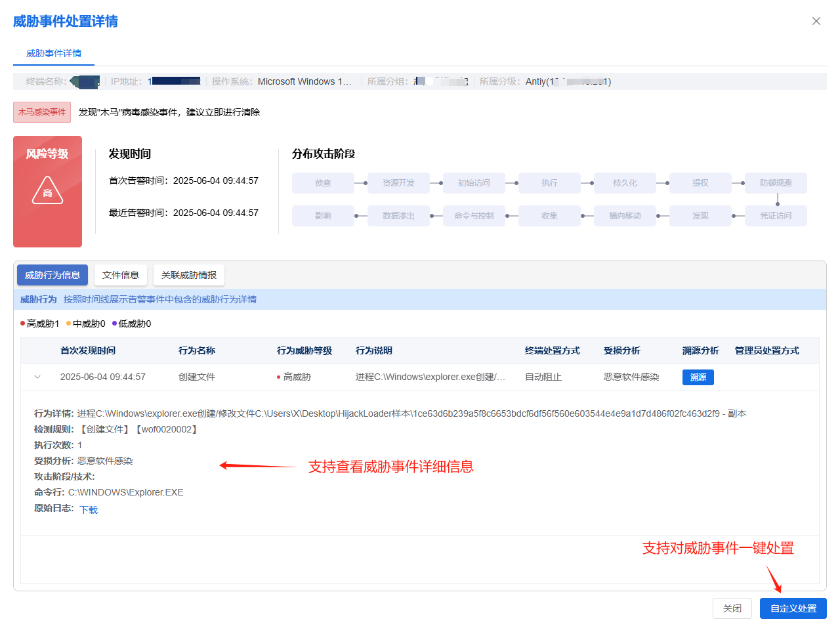This screenshot has height=632, width=840.
Task: Select the 初始访问 attack stage node
Action: pyautogui.click(x=474, y=183)
